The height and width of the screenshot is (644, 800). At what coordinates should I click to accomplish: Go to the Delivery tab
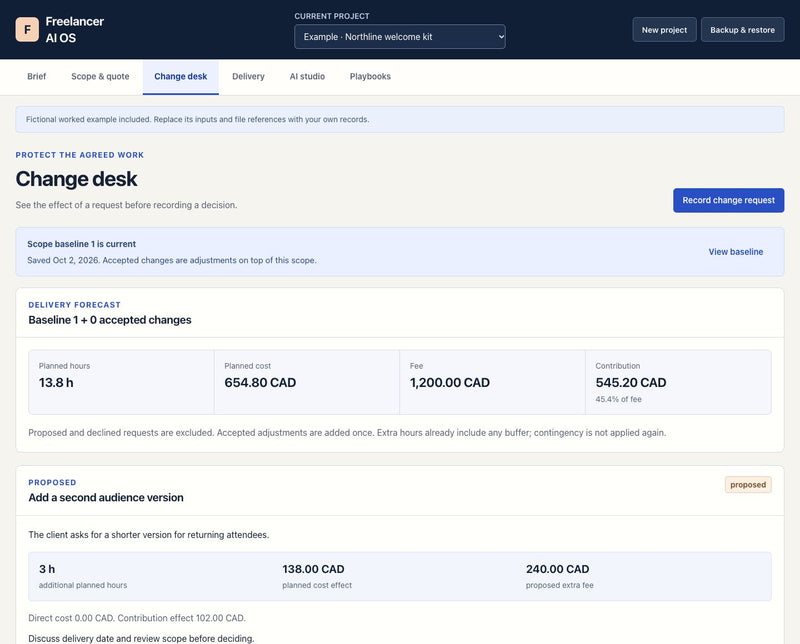click(x=248, y=77)
